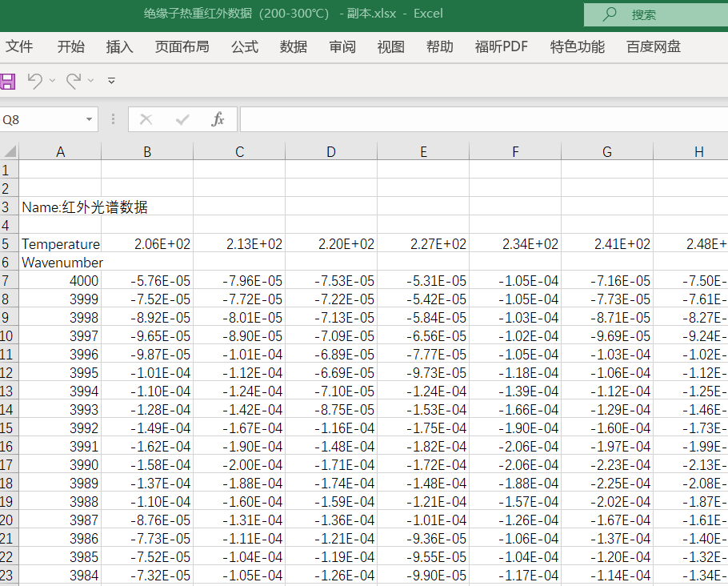Select column E header
This screenshot has height=586, width=728.
click(x=423, y=151)
